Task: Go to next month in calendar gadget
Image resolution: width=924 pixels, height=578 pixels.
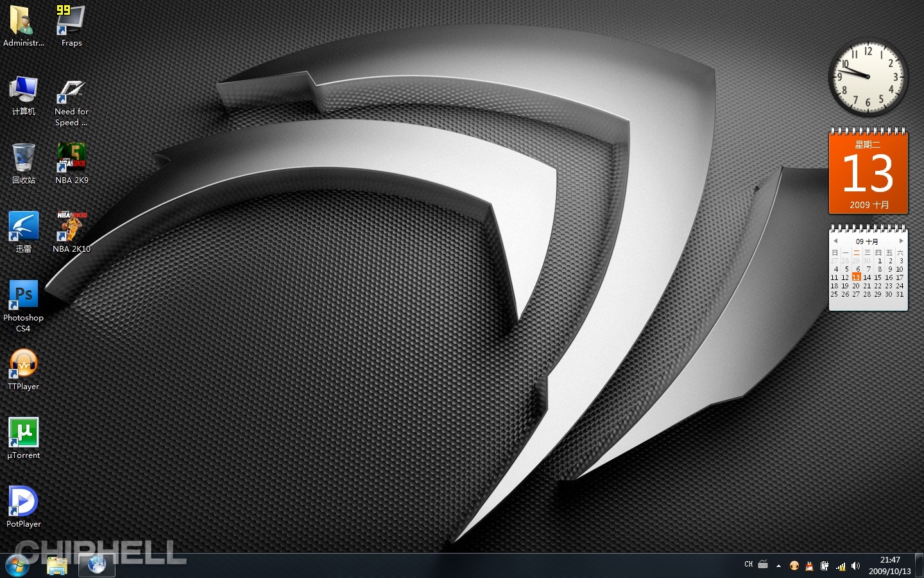Action: (x=901, y=241)
